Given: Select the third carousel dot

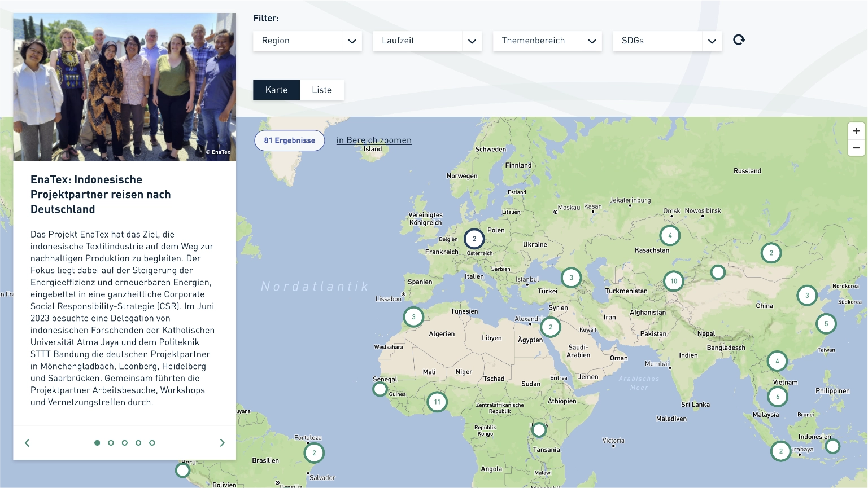Looking at the screenshot, I should click(125, 443).
